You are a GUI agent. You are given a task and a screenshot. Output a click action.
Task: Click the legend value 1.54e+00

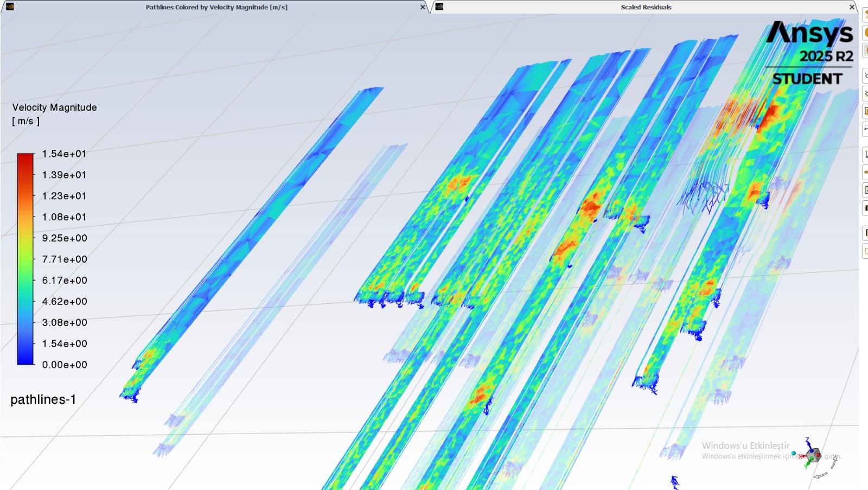65,344
